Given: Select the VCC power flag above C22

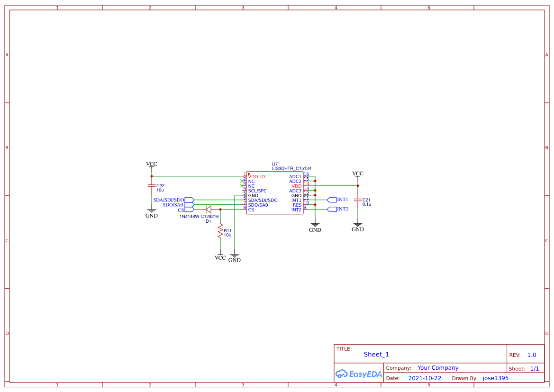Looking at the screenshot, I should [151, 164].
